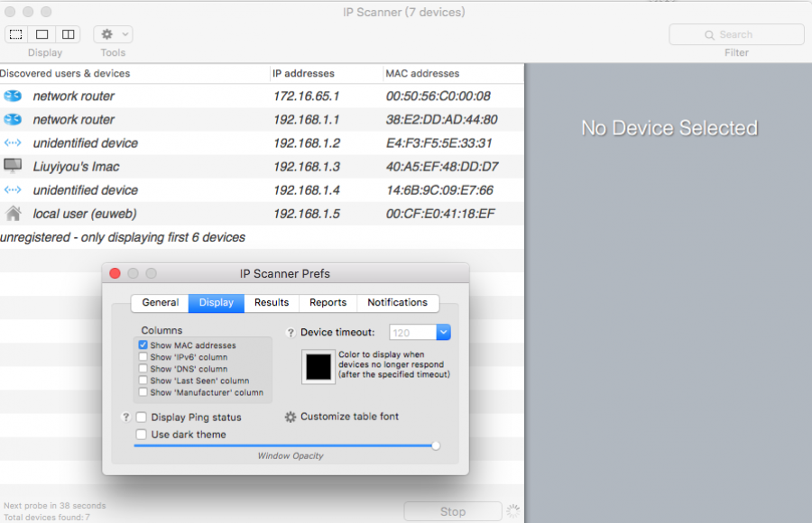Open the Device timeout dropdown arrow
The image size is (812, 523).
coord(443,333)
